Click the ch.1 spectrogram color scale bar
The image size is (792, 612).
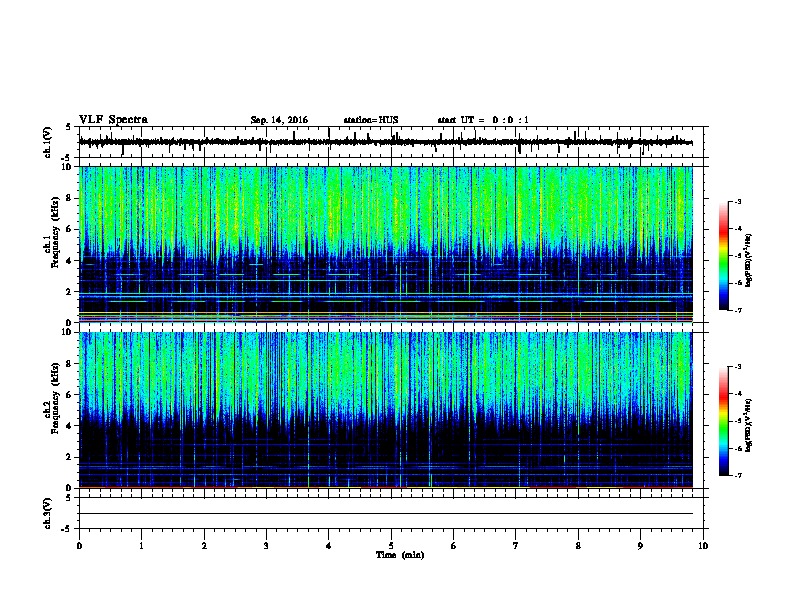click(724, 256)
